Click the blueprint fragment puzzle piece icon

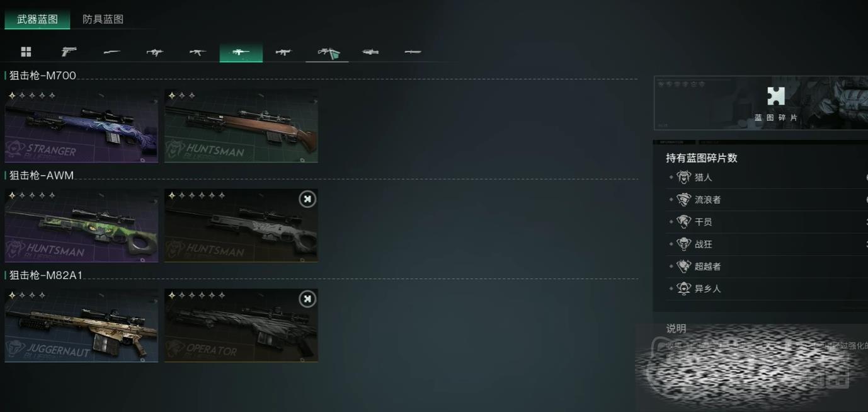pyautogui.click(x=776, y=96)
